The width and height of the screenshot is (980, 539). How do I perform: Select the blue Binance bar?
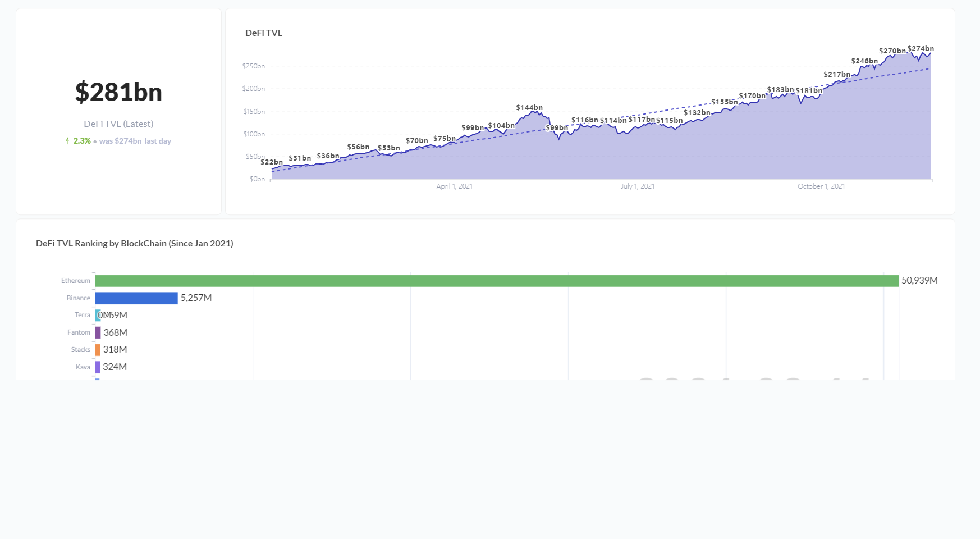coord(136,298)
